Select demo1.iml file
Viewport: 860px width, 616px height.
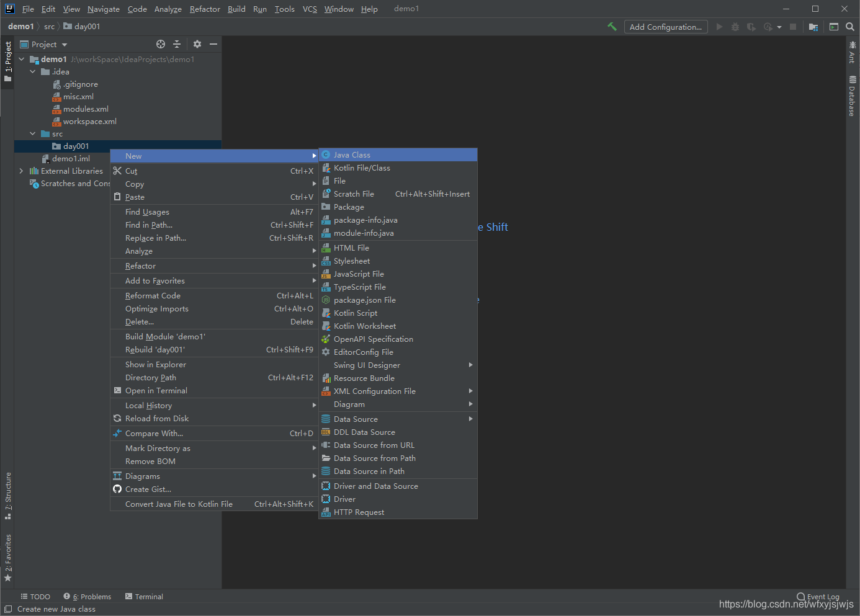tap(71, 159)
